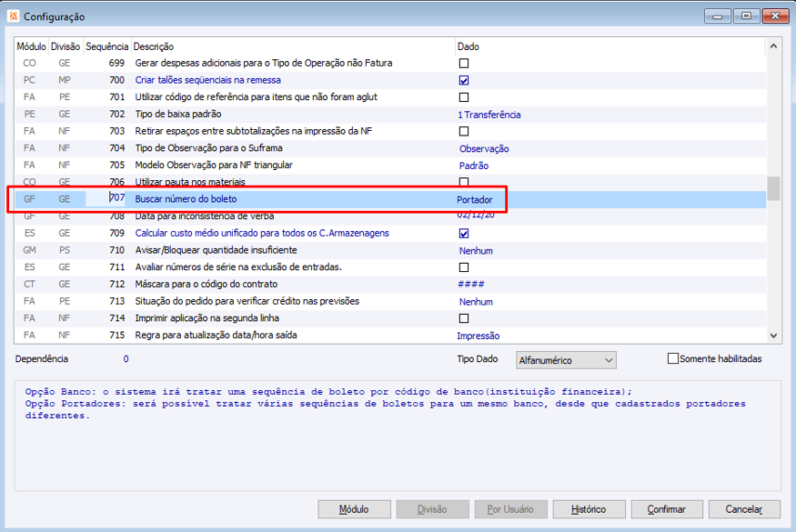The width and height of the screenshot is (796, 532).
Task: Enable Somente habilitadas filter
Action: click(672, 358)
